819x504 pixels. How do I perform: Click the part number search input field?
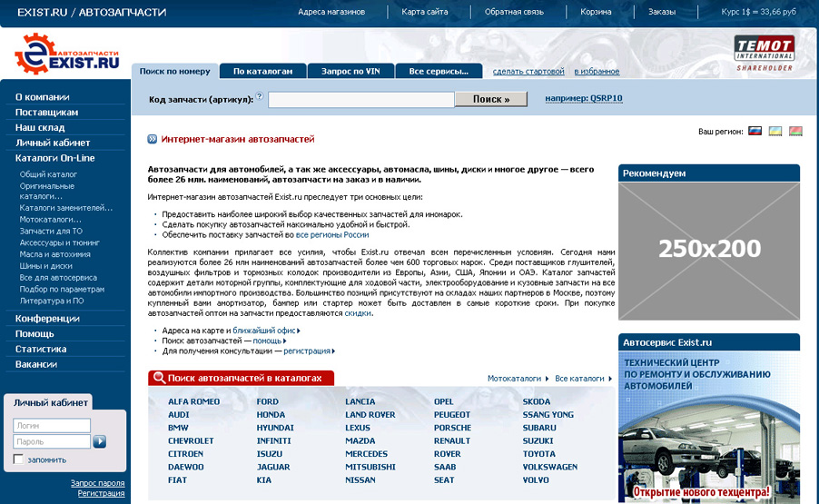360,99
